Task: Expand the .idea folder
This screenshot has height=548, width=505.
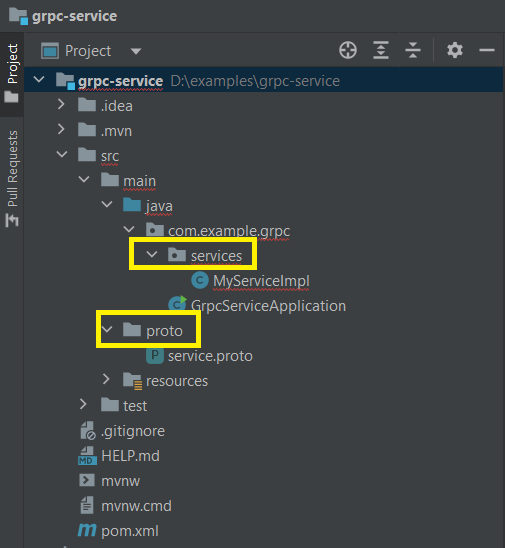Action: 61,104
